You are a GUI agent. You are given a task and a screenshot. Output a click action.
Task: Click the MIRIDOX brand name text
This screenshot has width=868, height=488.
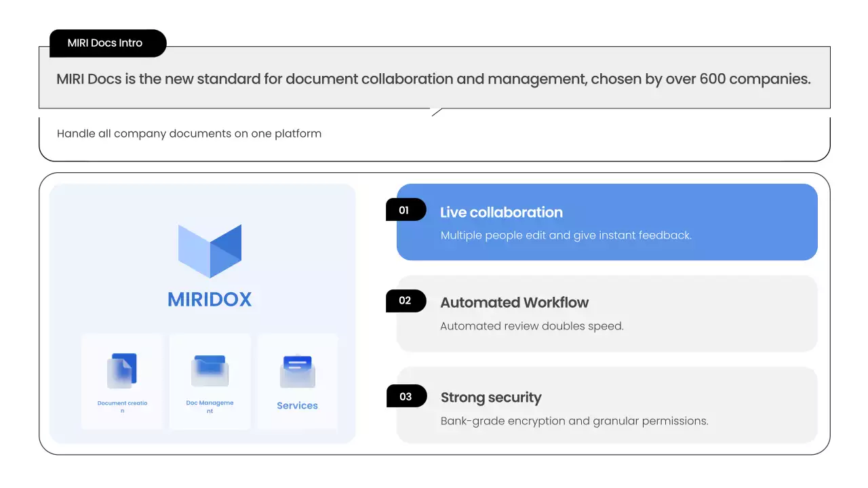coord(210,299)
